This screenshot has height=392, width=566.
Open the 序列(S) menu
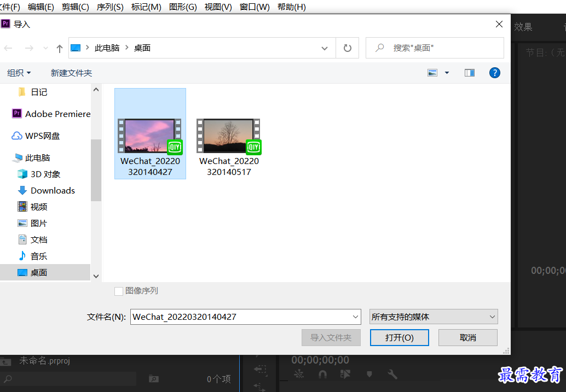pyautogui.click(x=110, y=7)
